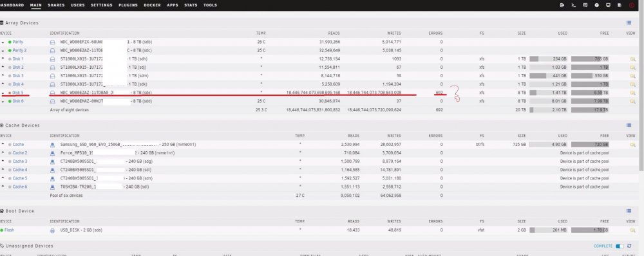The image size is (644, 256).
Task: Open the terminal icon in the top bar
Action: (x=574, y=5)
